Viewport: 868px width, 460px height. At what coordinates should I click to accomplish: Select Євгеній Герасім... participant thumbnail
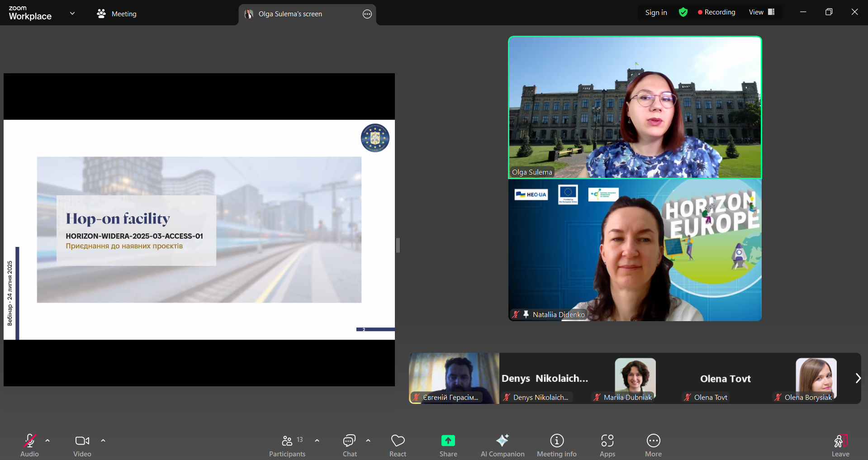tap(454, 378)
